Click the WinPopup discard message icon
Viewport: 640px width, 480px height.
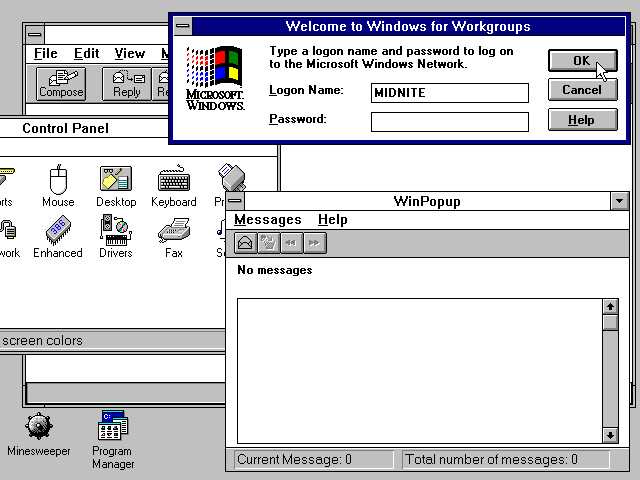click(269, 243)
